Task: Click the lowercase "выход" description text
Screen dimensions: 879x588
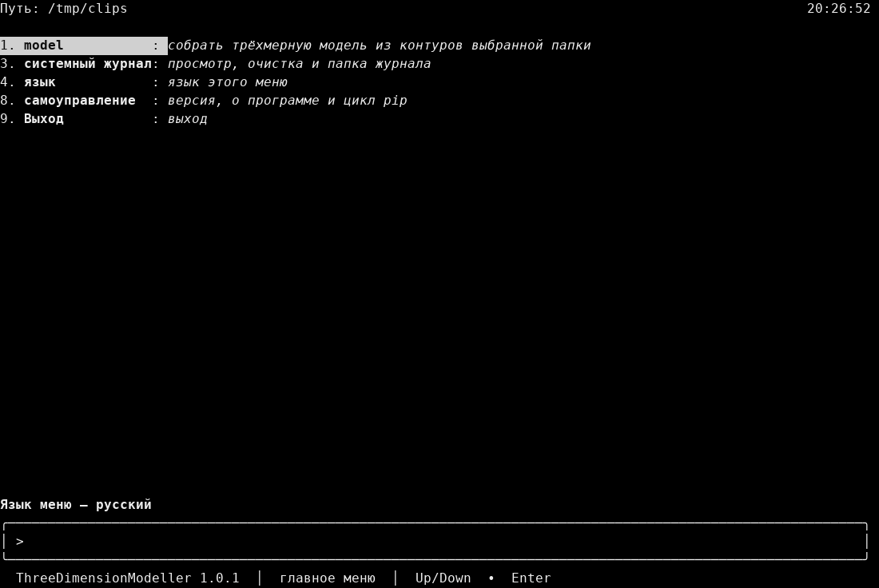Action: pyautogui.click(x=188, y=119)
